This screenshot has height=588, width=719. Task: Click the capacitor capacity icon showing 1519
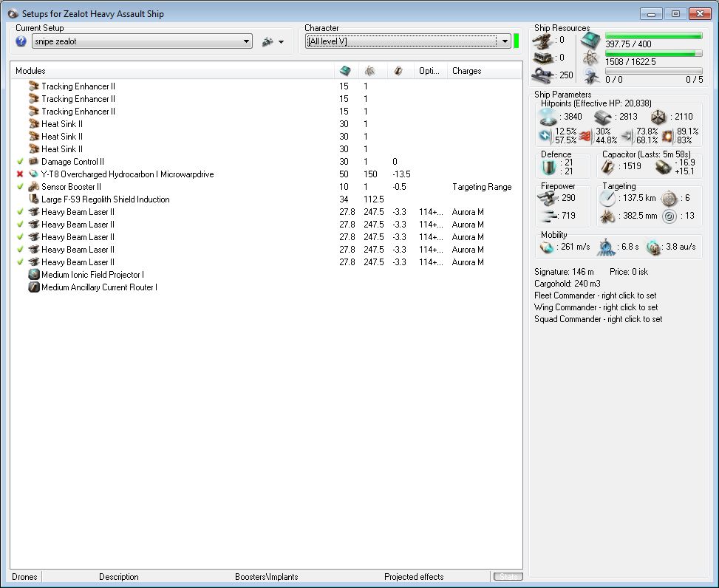click(x=608, y=167)
